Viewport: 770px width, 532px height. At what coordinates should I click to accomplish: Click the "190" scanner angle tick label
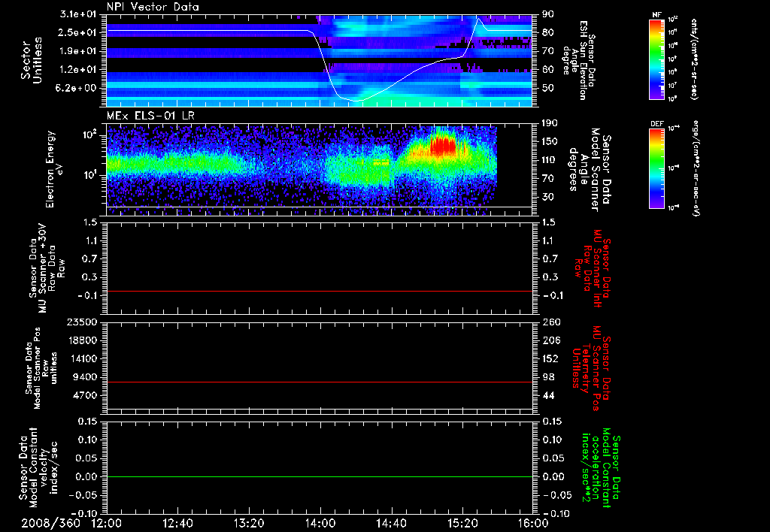click(550, 123)
